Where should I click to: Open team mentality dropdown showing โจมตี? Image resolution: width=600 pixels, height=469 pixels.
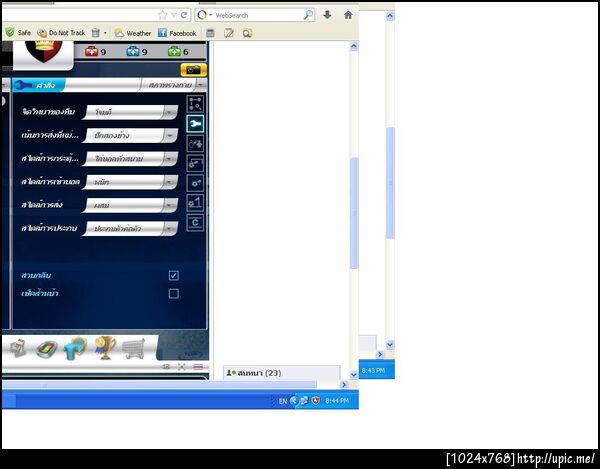130,112
